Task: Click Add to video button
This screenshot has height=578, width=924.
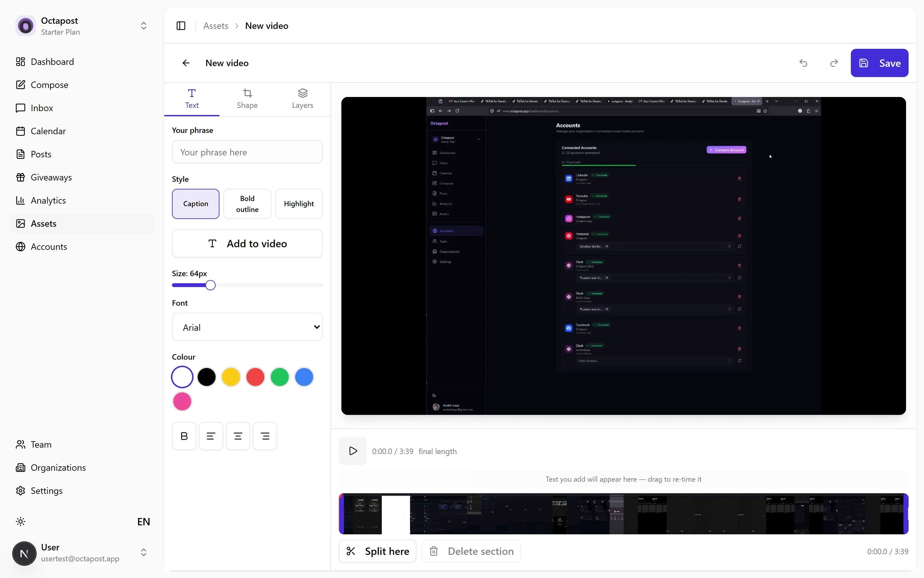Action: pyautogui.click(x=247, y=243)
